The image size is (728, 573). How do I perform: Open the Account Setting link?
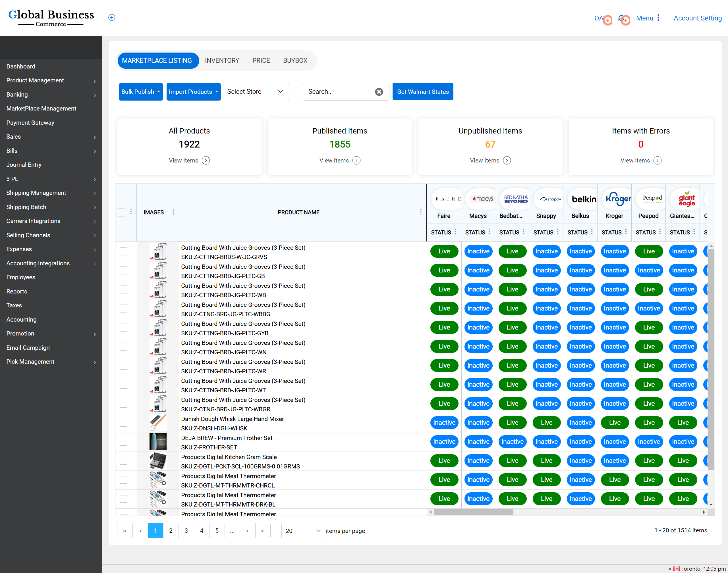(698, 18)
